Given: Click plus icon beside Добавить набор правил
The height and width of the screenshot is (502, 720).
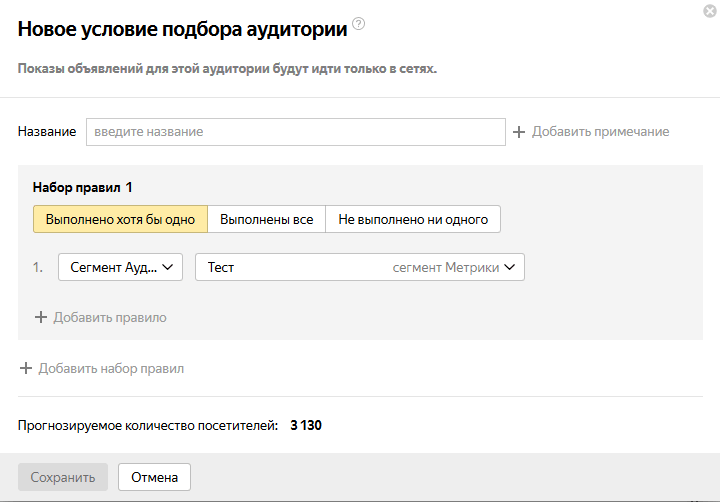Looking at the screenshot, I should [26, 368].
